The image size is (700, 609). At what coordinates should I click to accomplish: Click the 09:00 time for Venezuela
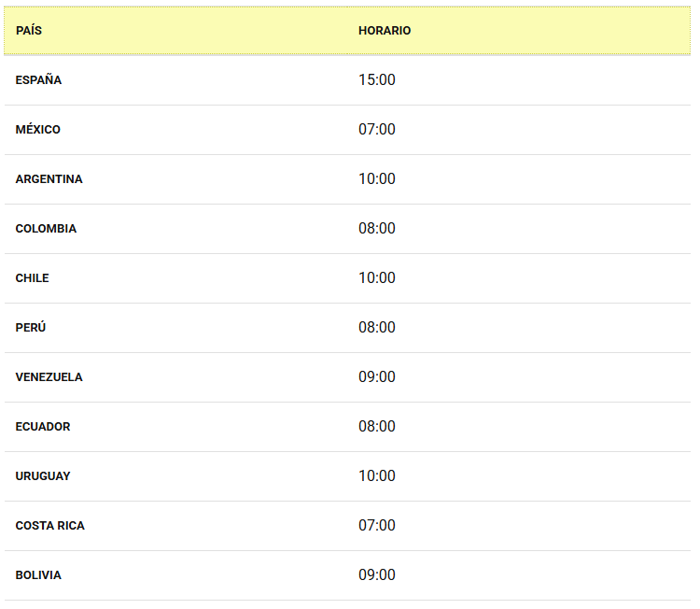click(377, 377)
